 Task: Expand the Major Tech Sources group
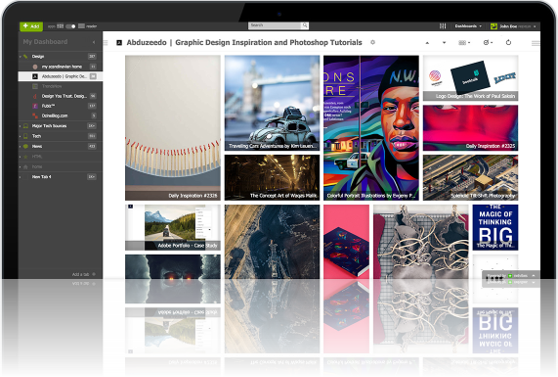click(x=20, y=126)
